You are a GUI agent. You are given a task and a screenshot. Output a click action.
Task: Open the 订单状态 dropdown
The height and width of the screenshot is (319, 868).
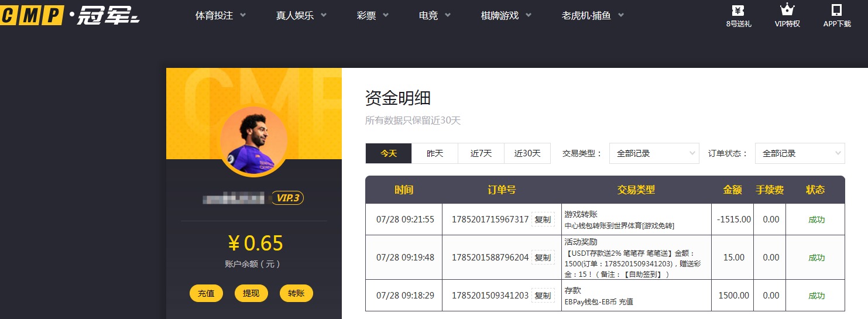800,153
